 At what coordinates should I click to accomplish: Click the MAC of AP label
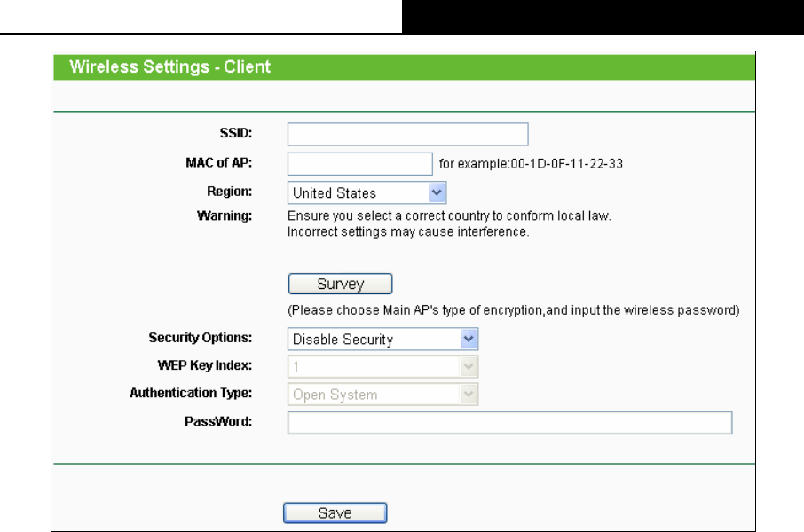(x=219, y=163)
